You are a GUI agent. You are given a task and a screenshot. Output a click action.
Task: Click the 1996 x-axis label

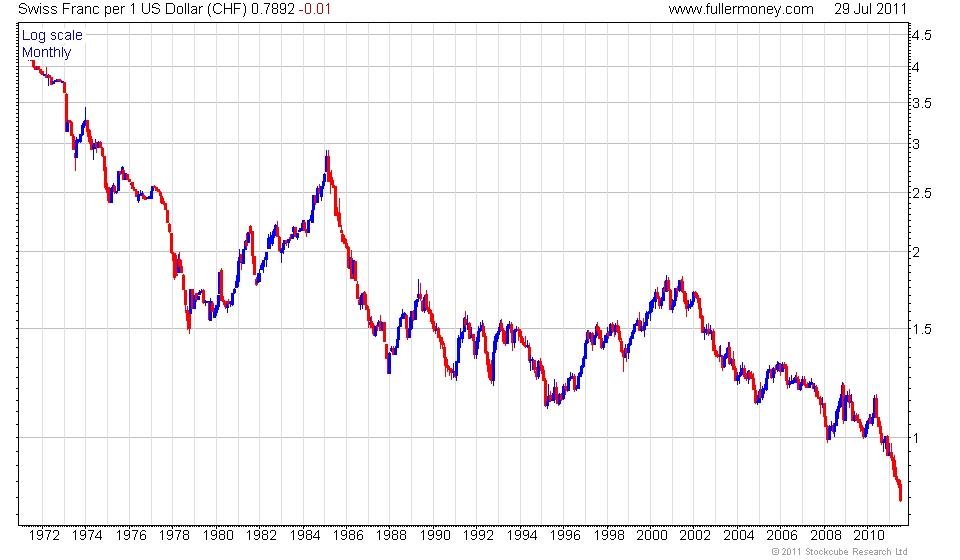(565, 535)
